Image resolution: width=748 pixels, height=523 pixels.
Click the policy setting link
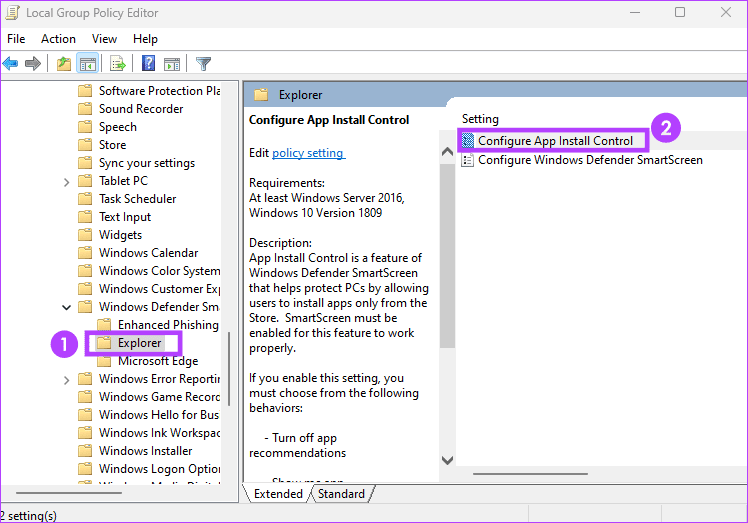tap(308, 153)
